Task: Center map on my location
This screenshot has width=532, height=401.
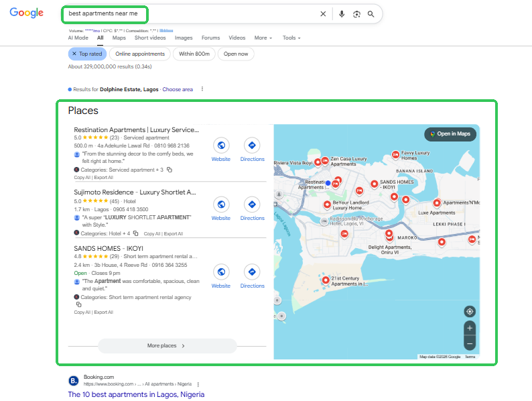Action: click(x=470, y=311)
